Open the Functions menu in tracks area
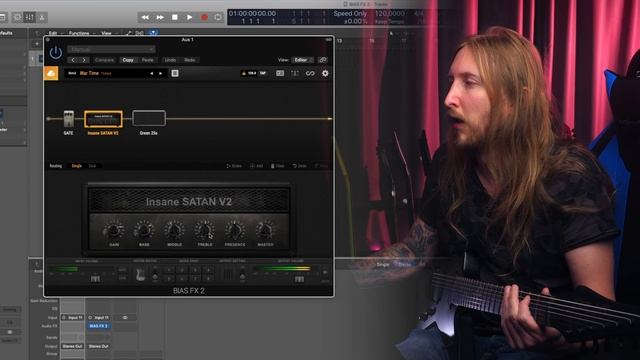This screenshot has width=640, height=360. [x=79, y=33]
